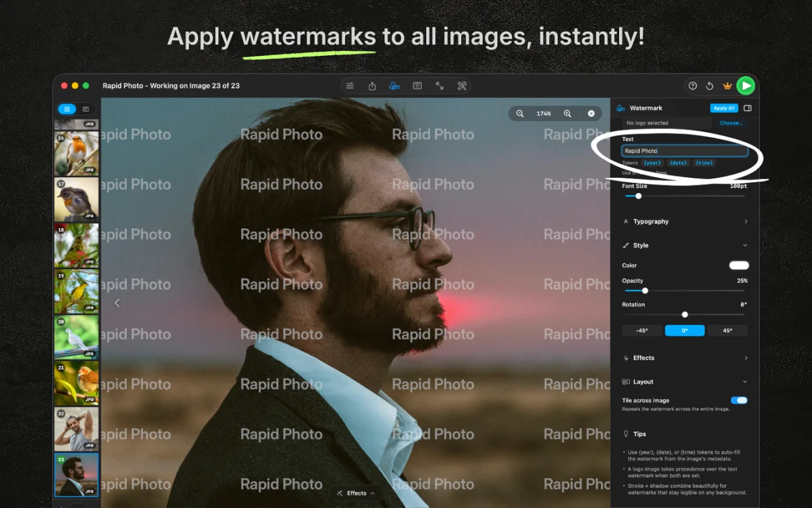Open the wrench-and-screwdriver tools icon

click(x=462, y=86)
